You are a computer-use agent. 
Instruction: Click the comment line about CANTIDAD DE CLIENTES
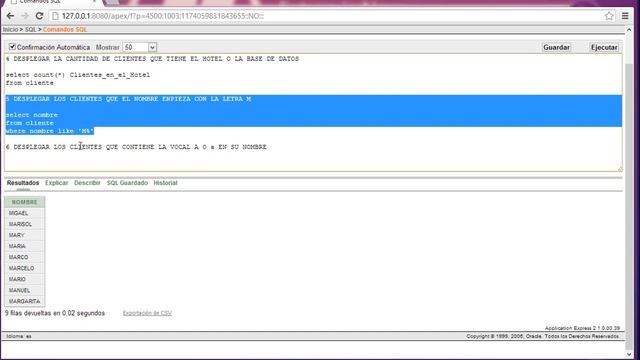click(152, 59)
